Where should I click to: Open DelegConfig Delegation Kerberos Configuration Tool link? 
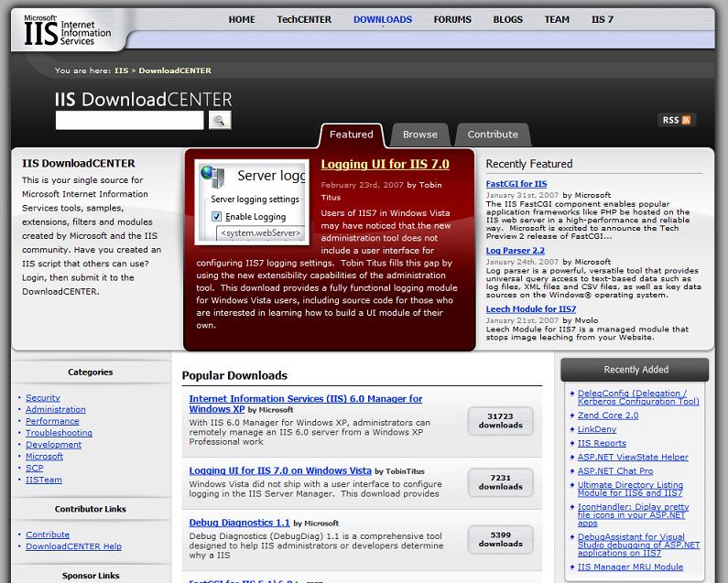(638, 397)
